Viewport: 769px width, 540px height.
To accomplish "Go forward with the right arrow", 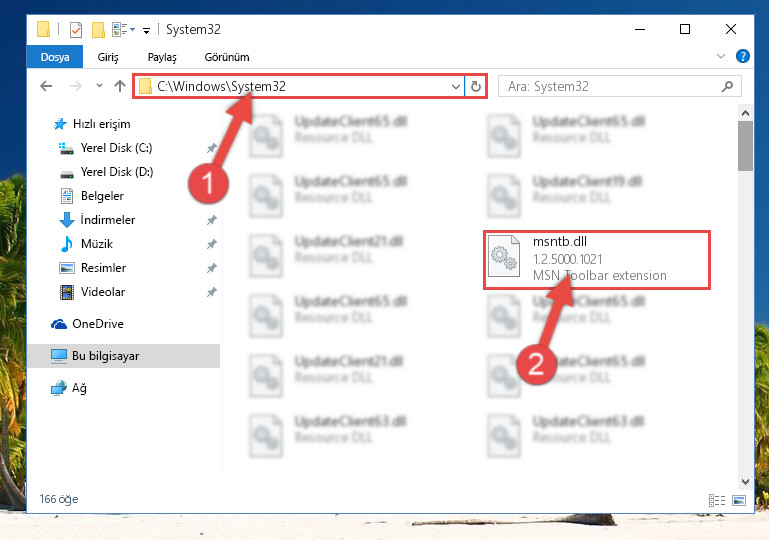I will (76, 86).
